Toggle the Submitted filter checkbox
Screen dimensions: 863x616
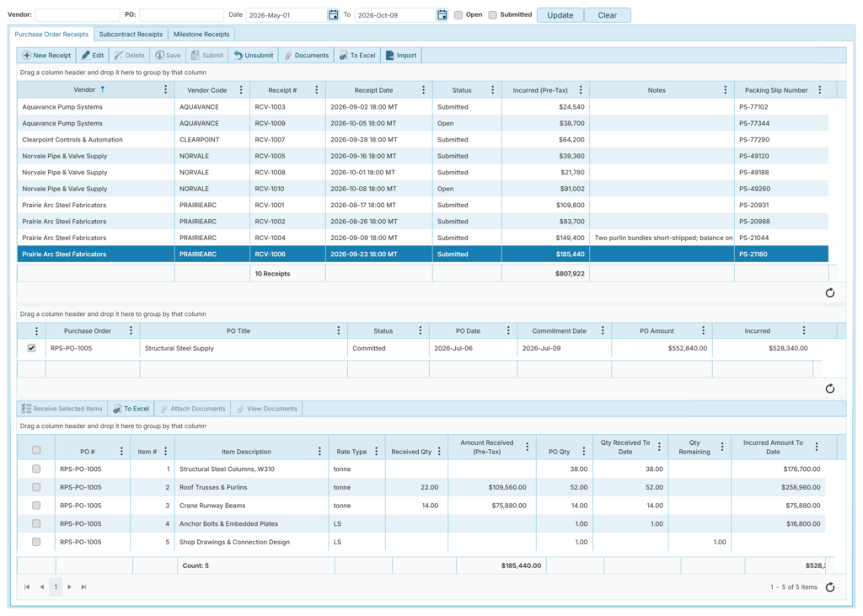click(x=492, y=15)
